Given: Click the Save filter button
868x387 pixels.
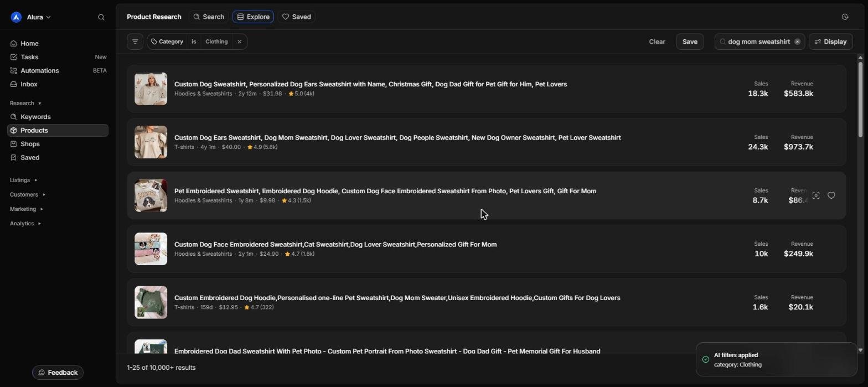Looking at the screenshot, I should point(690,42).
